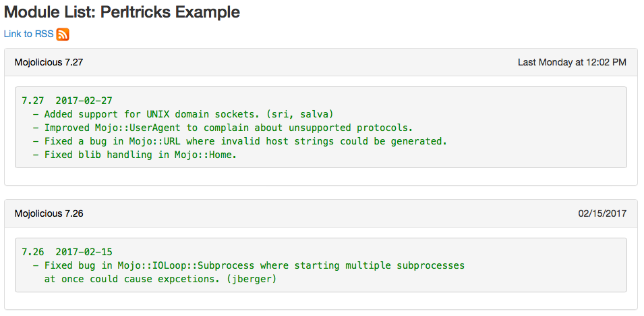The image size is (644, 316).
Task: Select the Mojolicious 7.27 panel title
Action: pos(49,62)
